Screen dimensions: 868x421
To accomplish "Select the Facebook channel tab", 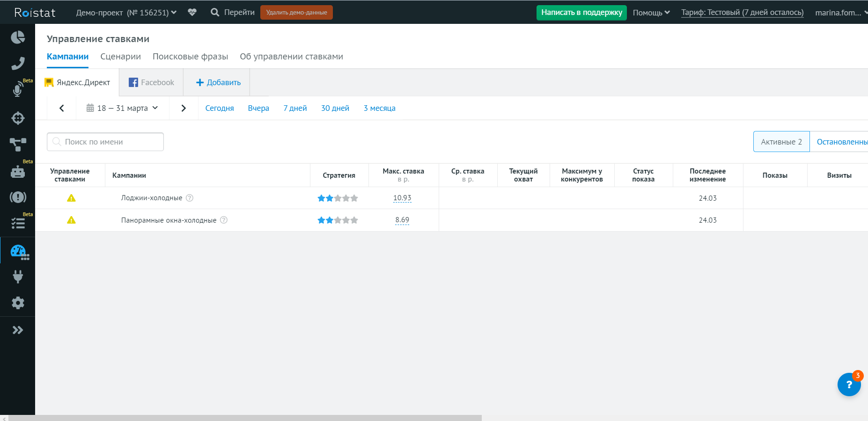I will tap(151, 82).
